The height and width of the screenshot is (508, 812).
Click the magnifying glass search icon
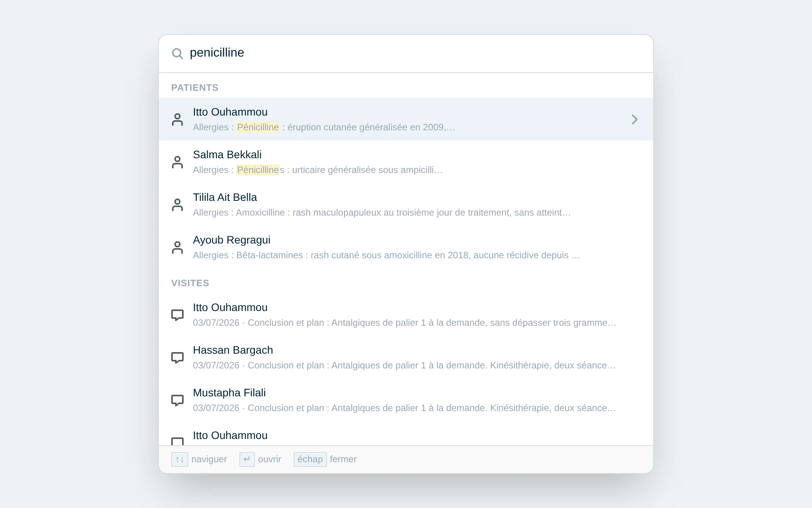point(177,54)
